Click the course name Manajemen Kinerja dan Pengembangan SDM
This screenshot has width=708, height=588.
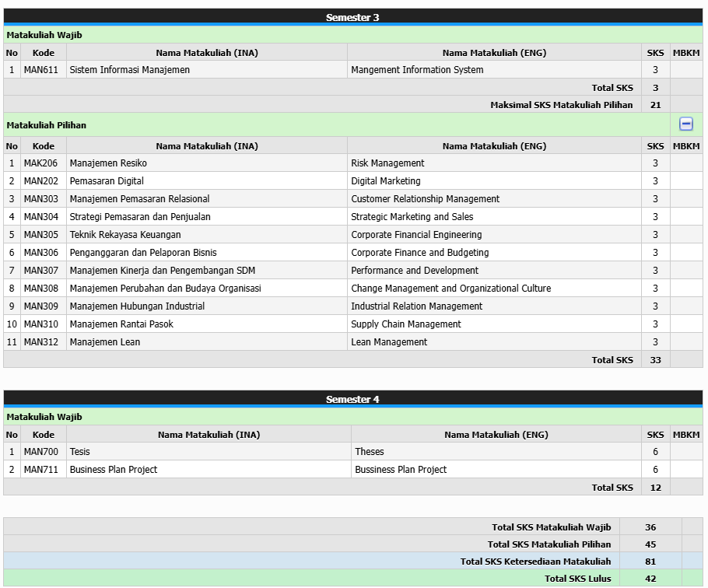pyautogui.click(x=163, y=271)
